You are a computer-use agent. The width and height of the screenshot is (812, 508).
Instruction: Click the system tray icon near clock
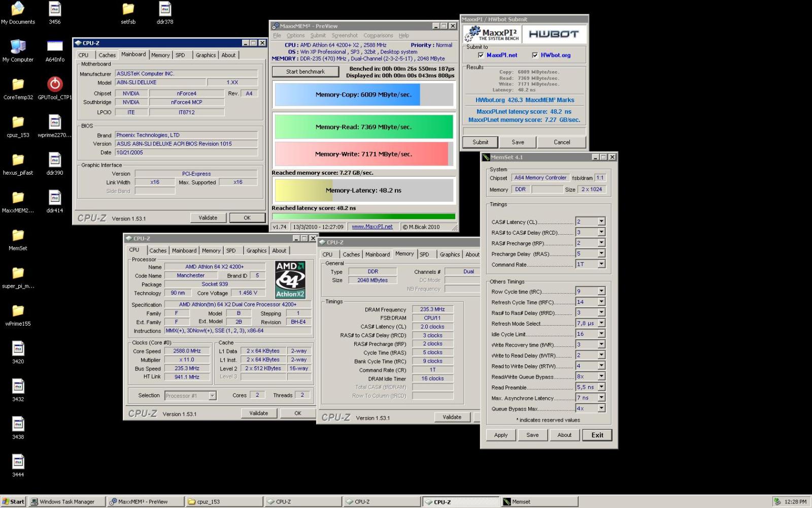[777, 501]
